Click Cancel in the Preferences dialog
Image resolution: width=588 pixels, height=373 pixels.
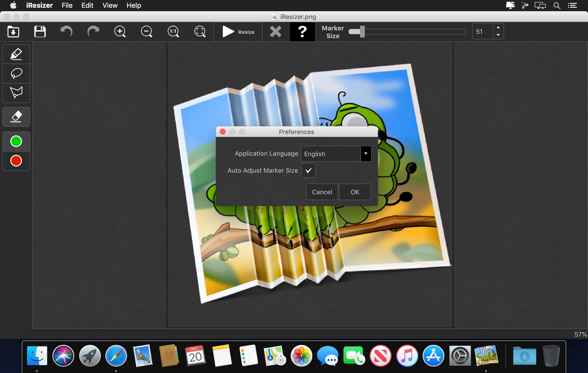click(322, 192)
